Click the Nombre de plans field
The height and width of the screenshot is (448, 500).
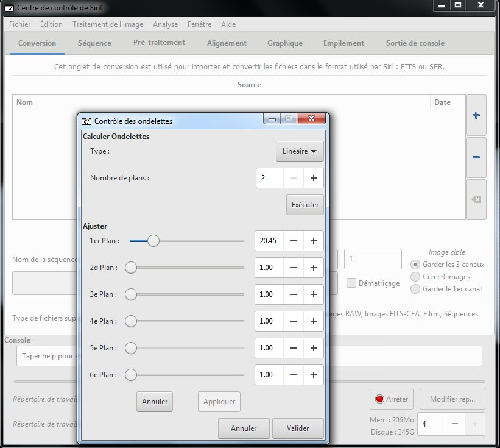[269, 178]
